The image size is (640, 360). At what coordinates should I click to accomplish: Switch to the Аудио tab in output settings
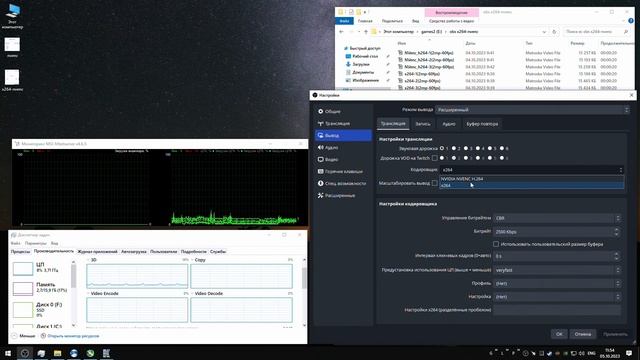point(449,124)
